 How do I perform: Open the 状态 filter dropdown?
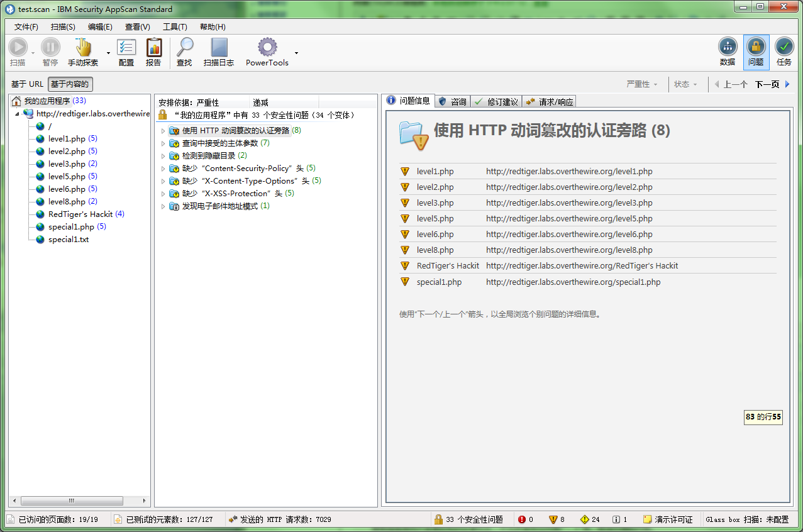(x=686, y=84)
